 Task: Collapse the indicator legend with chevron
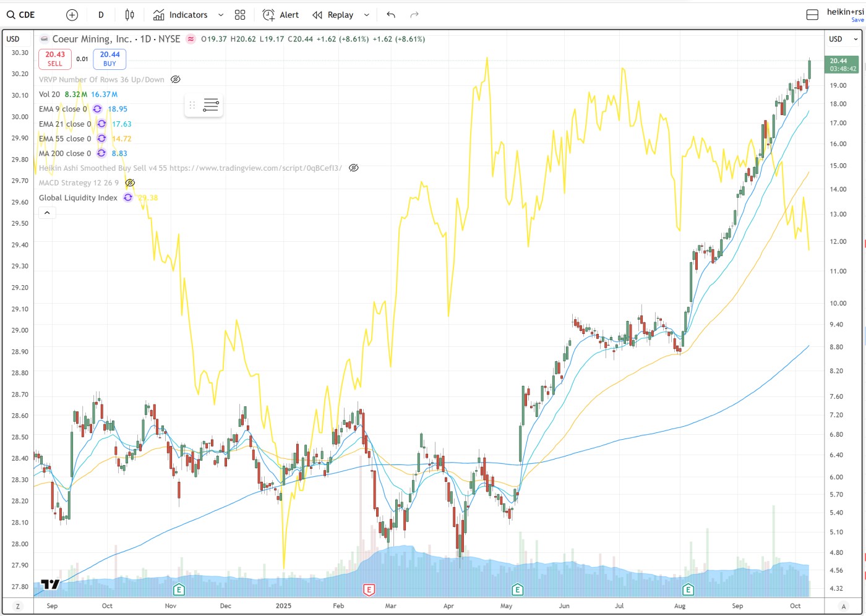47,213
